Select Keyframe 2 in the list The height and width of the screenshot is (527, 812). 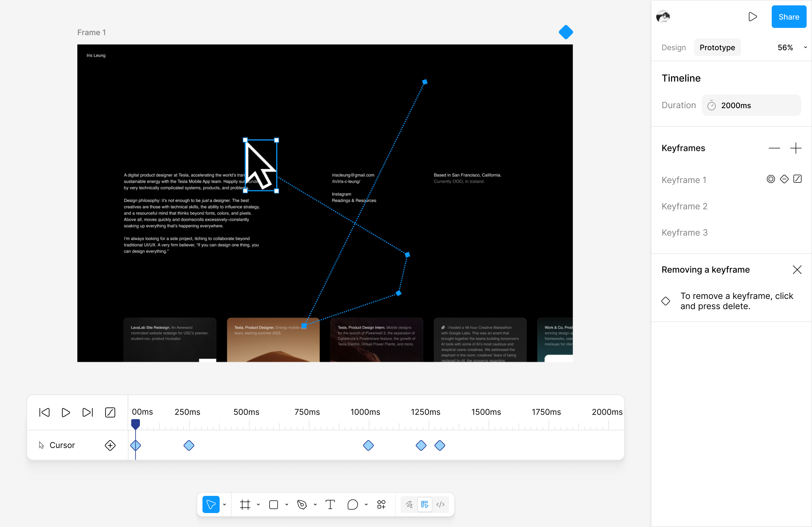(684, 206)
